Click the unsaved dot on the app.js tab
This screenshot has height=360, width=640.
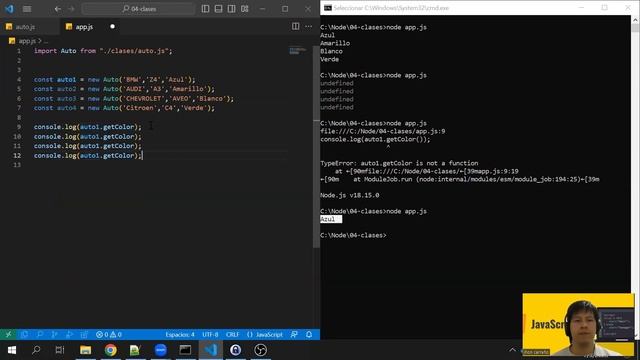pos(112,27)
